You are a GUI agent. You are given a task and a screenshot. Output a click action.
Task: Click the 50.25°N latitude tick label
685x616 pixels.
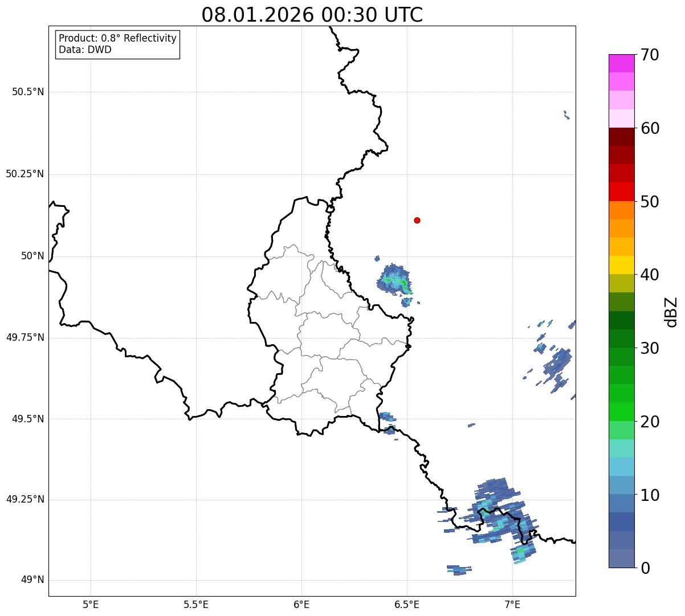click(25, 174)
